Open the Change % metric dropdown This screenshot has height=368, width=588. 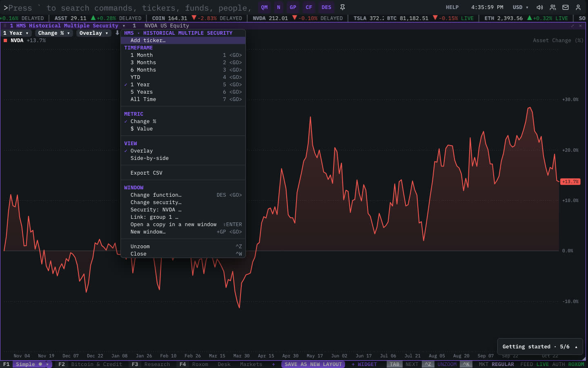pos(54,33)
